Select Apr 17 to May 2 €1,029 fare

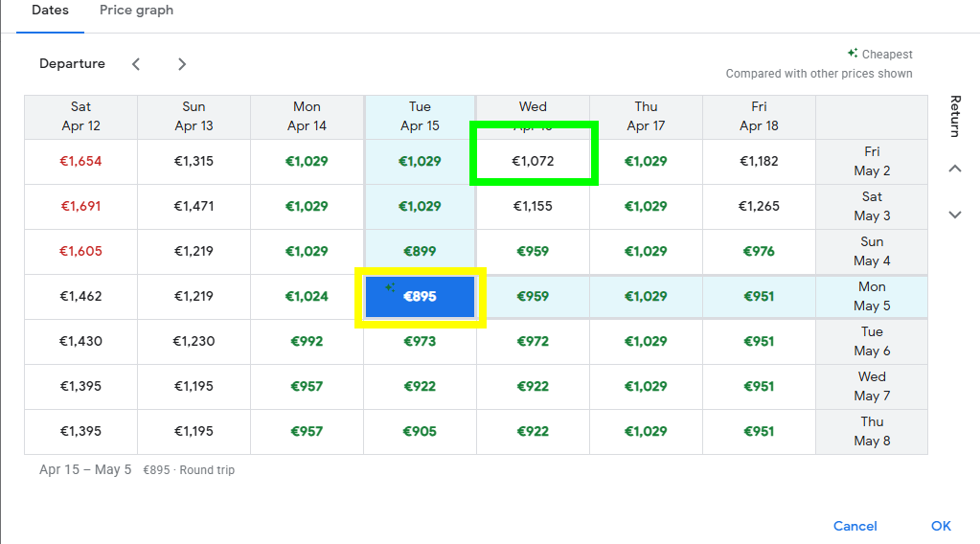click(647, 161)
